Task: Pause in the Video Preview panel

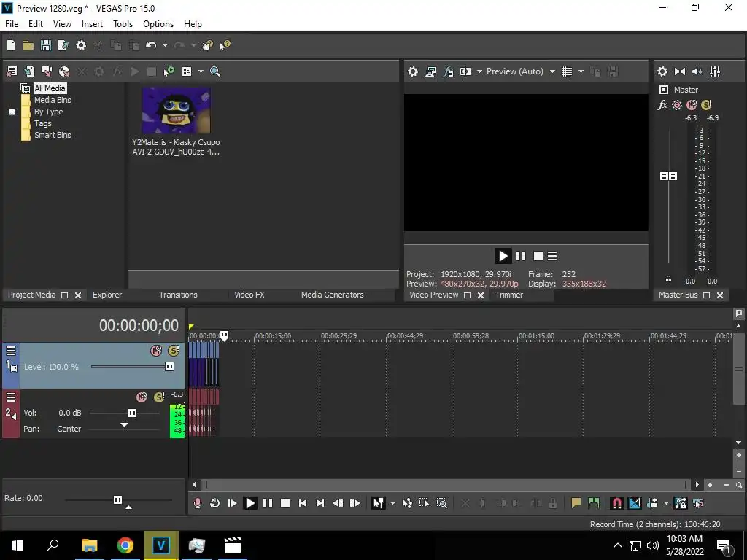Action: pyautogui.click(x=521, y=256)
